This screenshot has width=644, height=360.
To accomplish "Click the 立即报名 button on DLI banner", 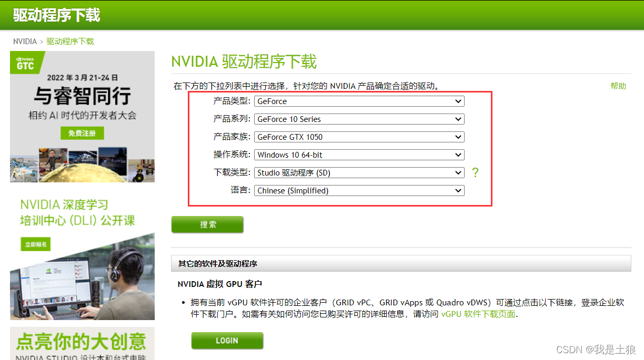I will [x=36, y=244].
